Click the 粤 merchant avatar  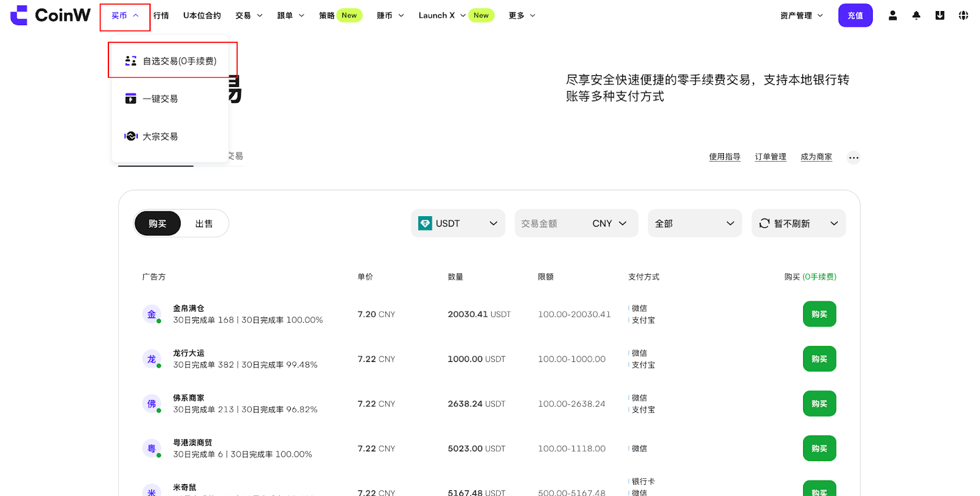coord(151,448)
